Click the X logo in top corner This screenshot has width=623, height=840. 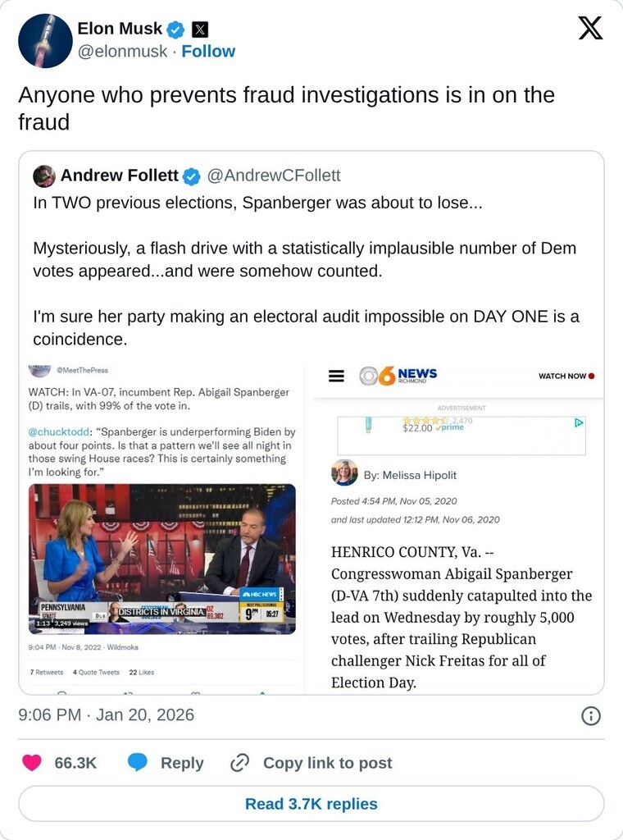pos(589,29)
